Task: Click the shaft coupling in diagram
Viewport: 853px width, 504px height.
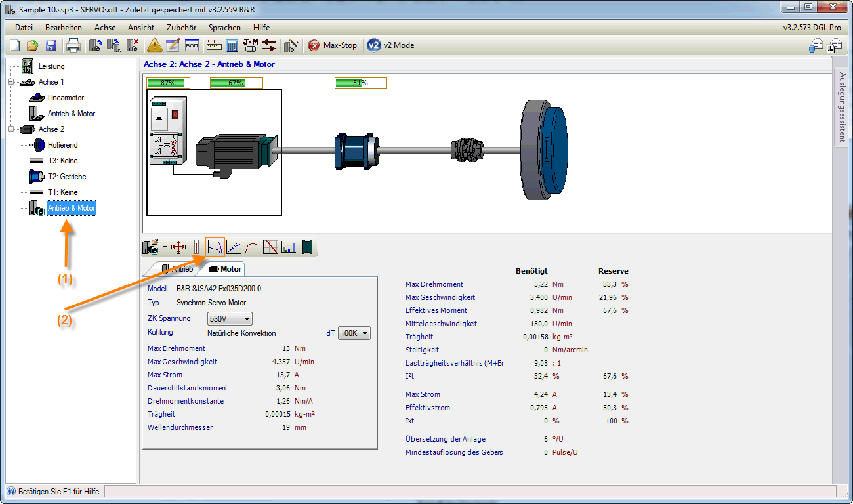Action: 468,152
